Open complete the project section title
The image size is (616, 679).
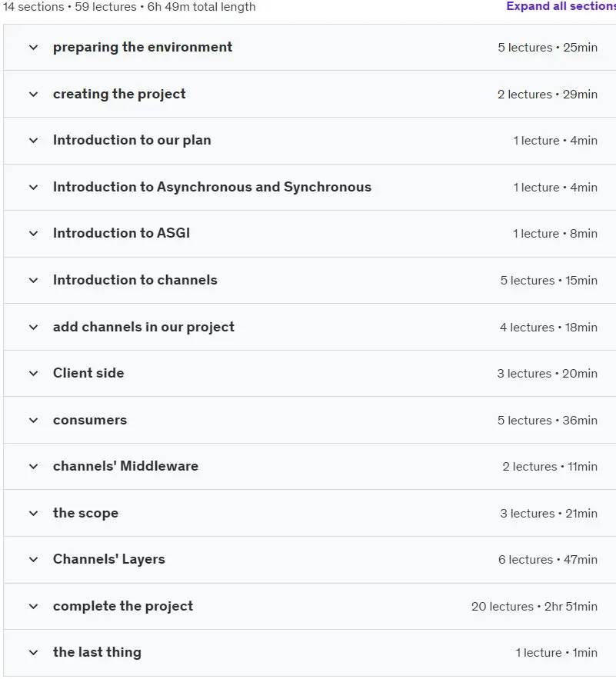click(x=123, y=606)
